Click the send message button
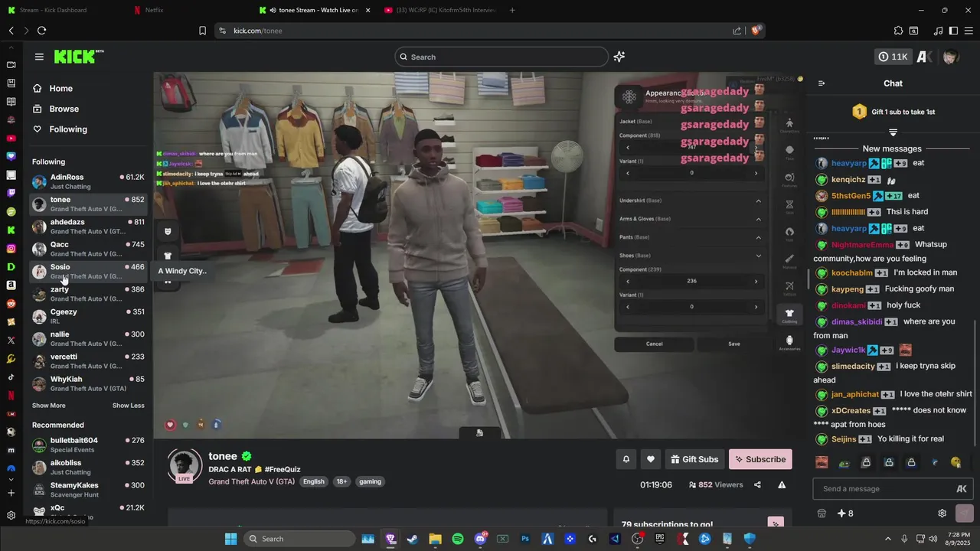 [x=965, y=514]
